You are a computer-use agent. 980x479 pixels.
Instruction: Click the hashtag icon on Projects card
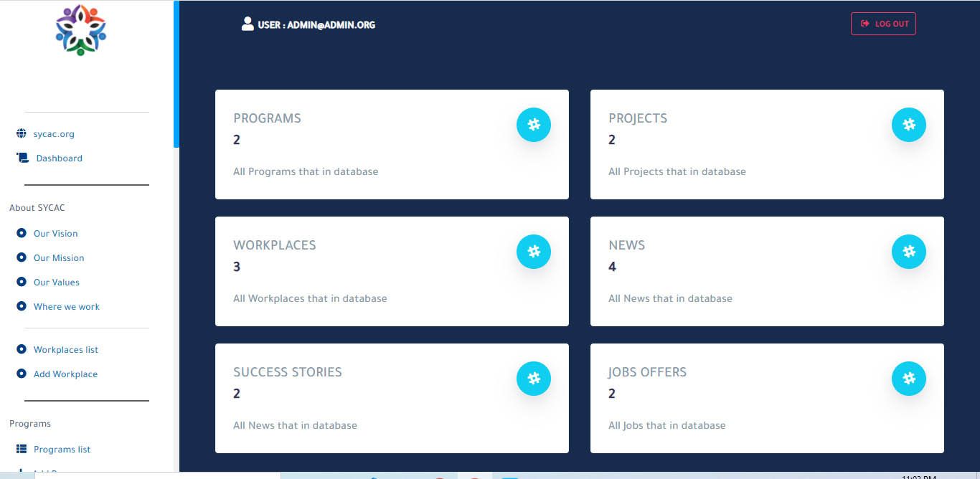pos(908,125)
